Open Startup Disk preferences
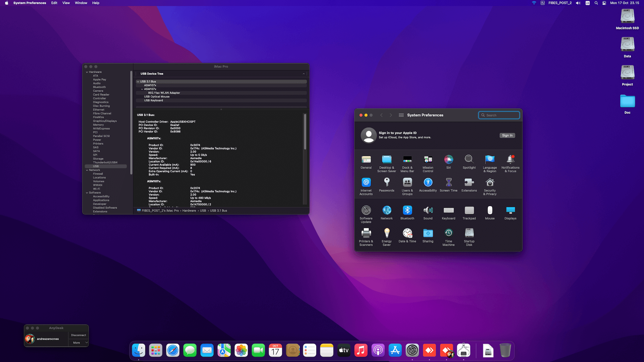 point(469,237)
